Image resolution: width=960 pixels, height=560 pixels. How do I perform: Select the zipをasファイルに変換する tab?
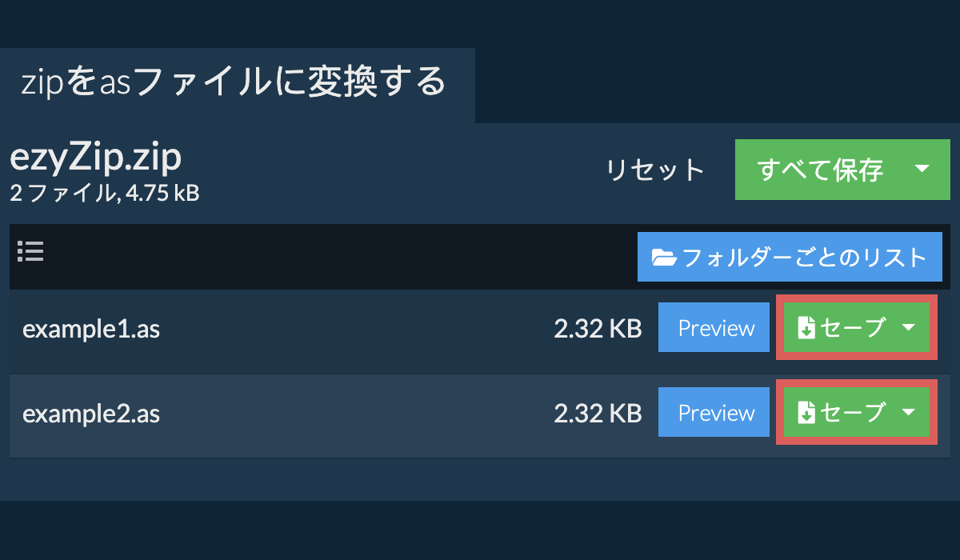tap(234, 82)
